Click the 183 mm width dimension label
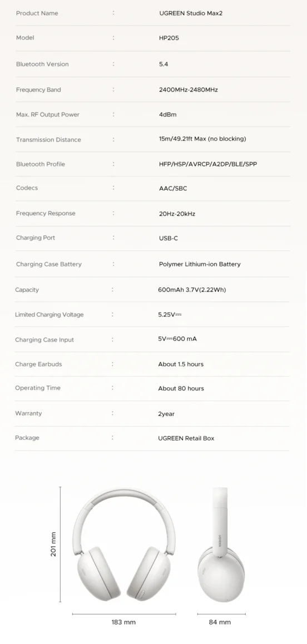307x644 pixels. (123, 622)
